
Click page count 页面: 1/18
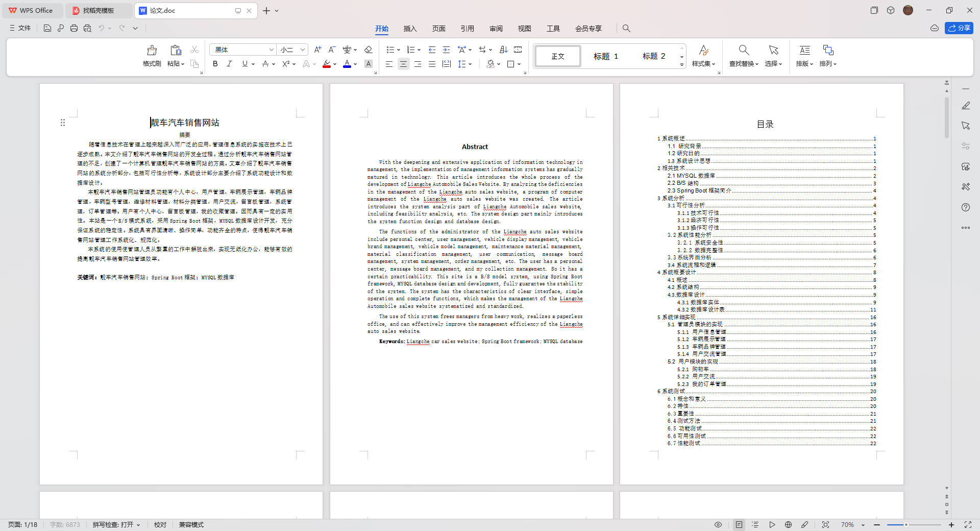22,524
